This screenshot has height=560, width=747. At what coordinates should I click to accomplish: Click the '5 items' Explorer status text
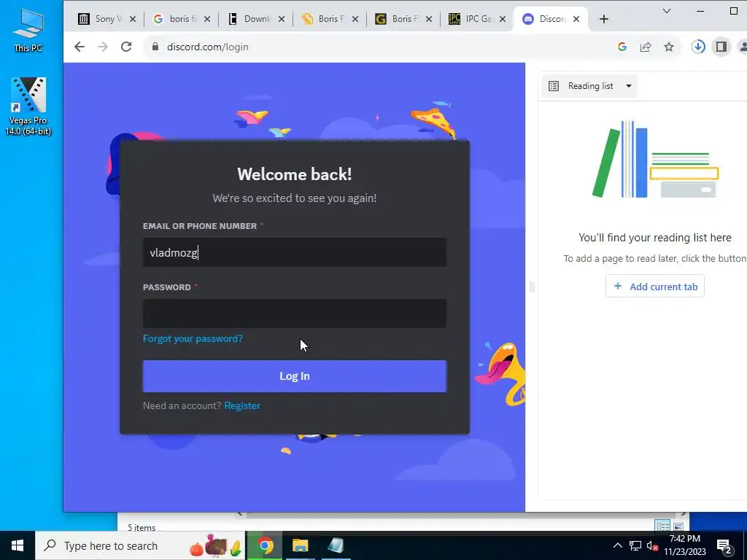[142, 527]
